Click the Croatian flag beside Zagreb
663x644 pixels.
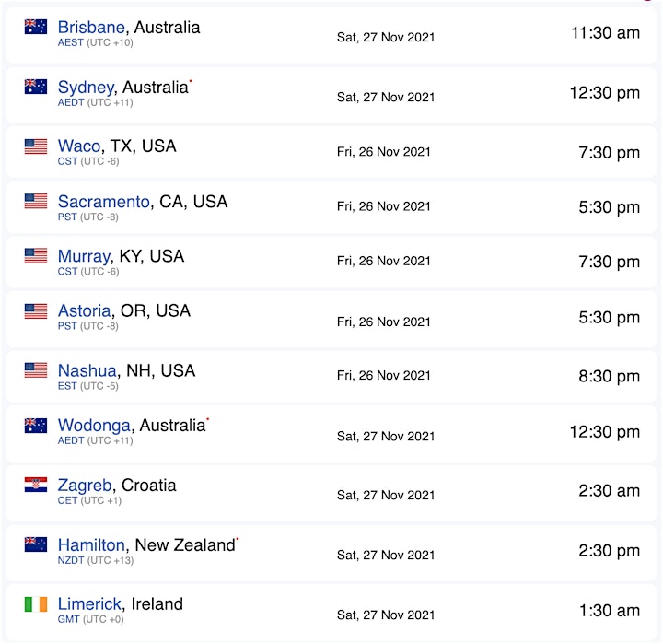click(x=36, y=485)
